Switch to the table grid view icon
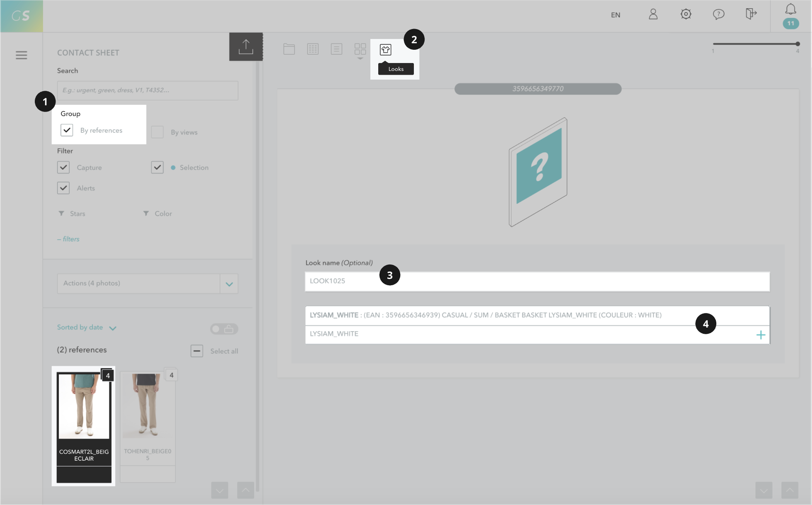The width and height of the screenshot is (812, 505). (x=313, y=49)
